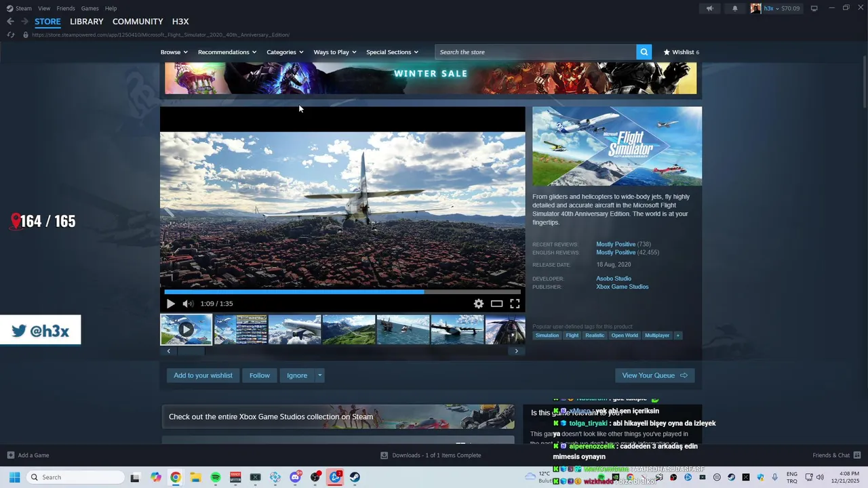
Task: Select the Simulation tag
Action: 547,335
